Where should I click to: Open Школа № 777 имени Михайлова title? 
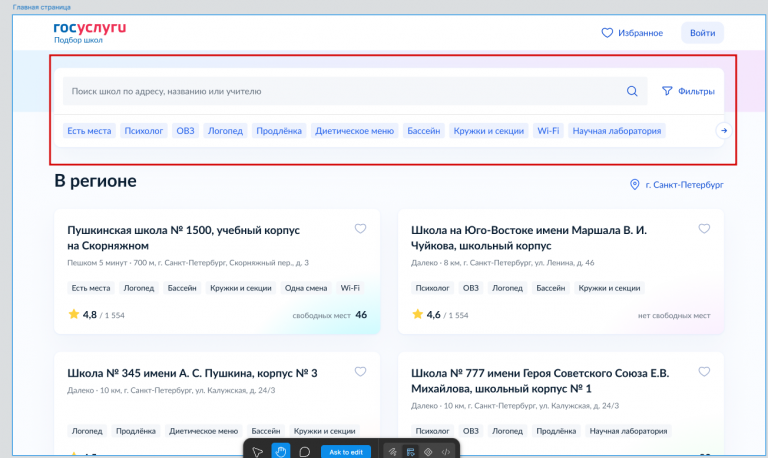click(x=540, y=381)
